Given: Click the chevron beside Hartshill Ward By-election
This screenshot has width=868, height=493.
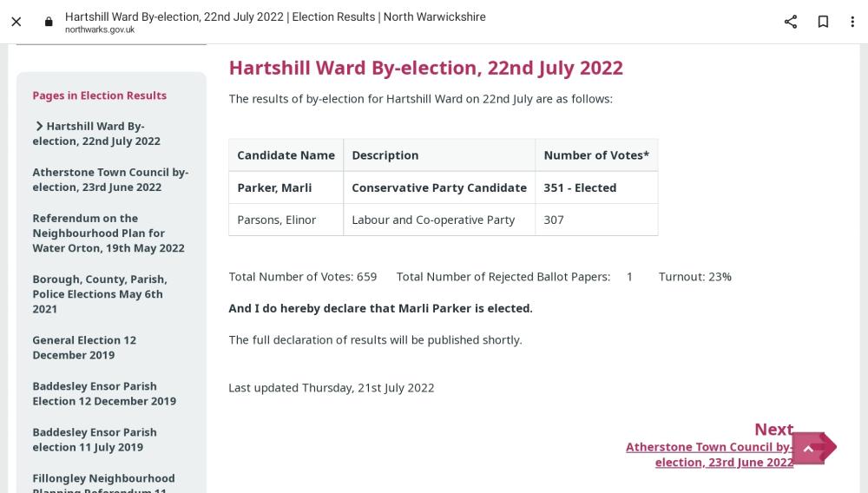Looking at the screenshot, I should pos(39,126).
